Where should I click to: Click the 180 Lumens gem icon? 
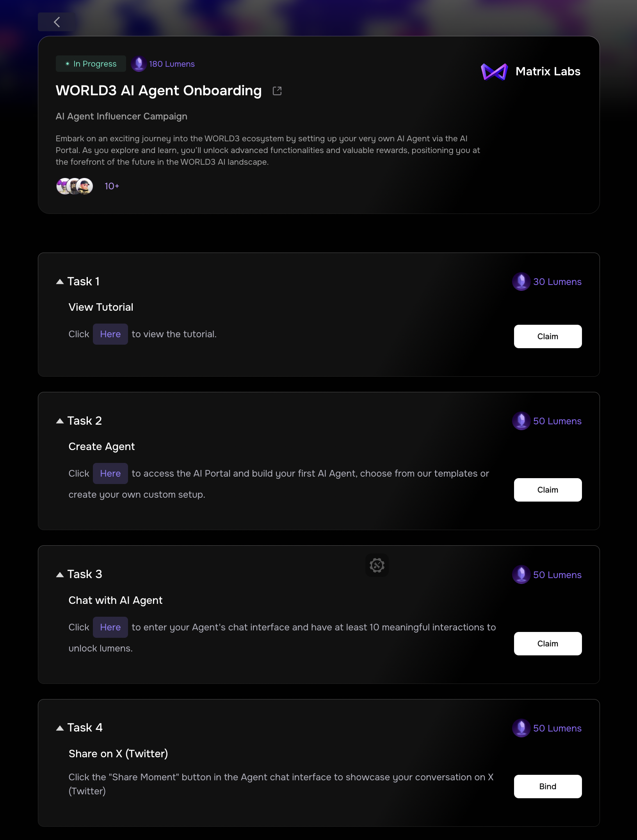point(139,64)
